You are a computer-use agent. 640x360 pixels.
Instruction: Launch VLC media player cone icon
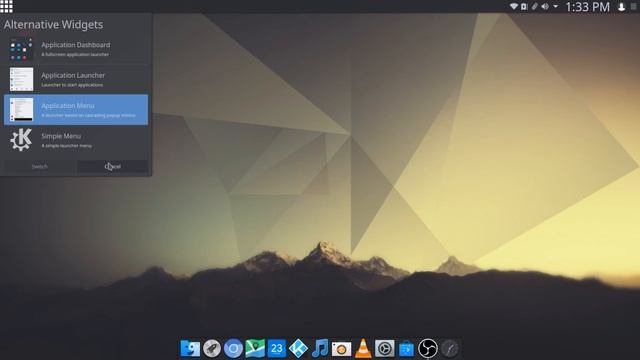363,349
